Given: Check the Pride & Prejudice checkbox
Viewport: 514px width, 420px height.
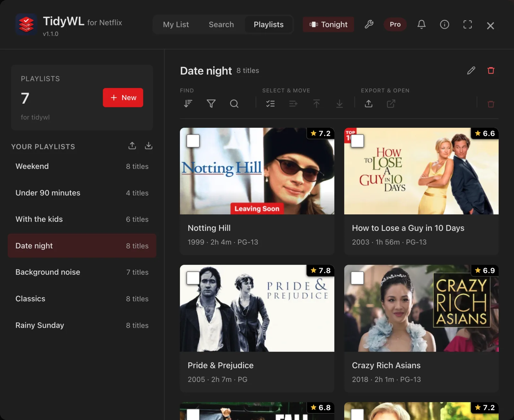Looking at the screenshot, I should 193,278.
